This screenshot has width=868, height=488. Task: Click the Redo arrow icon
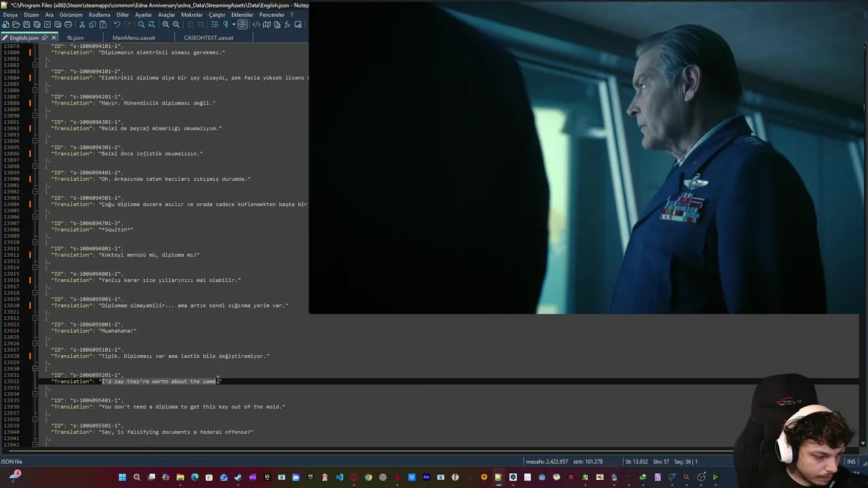click(x=129, y=24)
